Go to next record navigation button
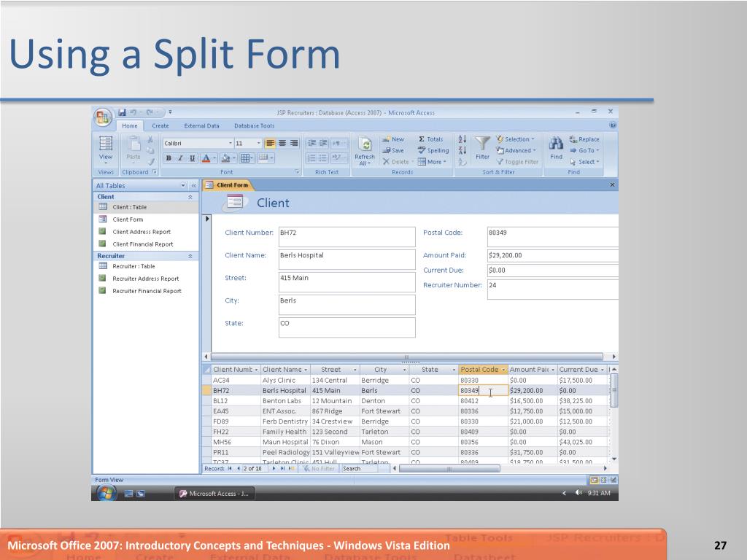Viewport: 747px width, 560px height. tap(274, 469)
